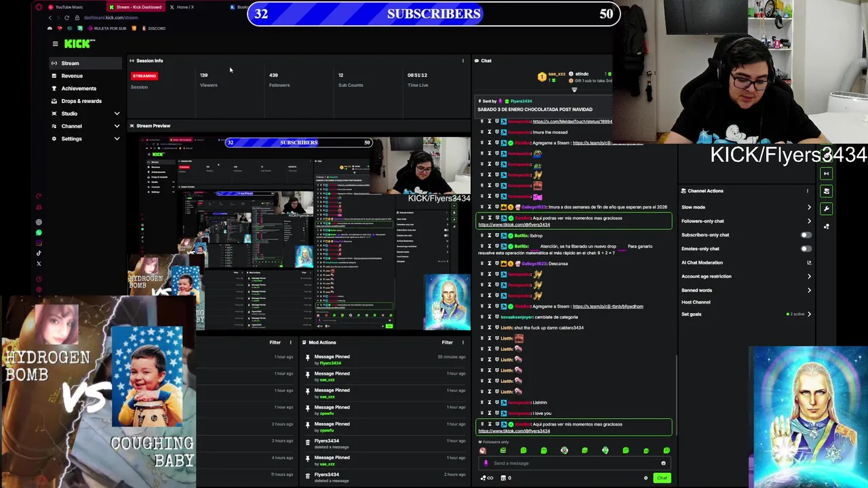Click the purple microphone icon in message box
This screenshot has height=488, width=868.
coord(486,464)
